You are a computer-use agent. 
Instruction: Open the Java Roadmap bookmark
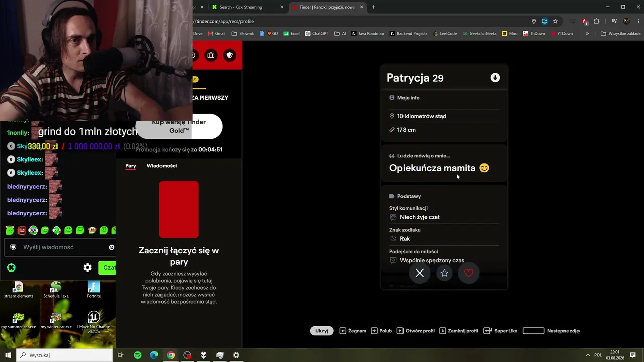tap(368, 34)
